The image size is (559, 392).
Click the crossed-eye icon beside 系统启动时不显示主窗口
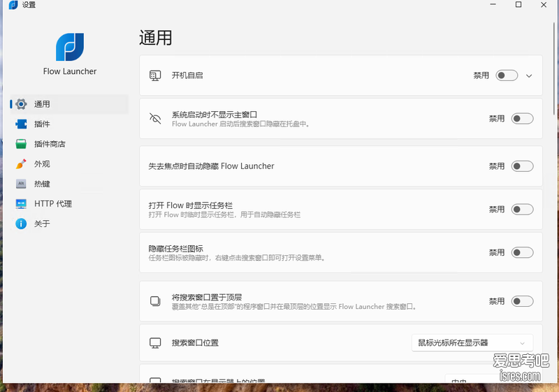155,119
